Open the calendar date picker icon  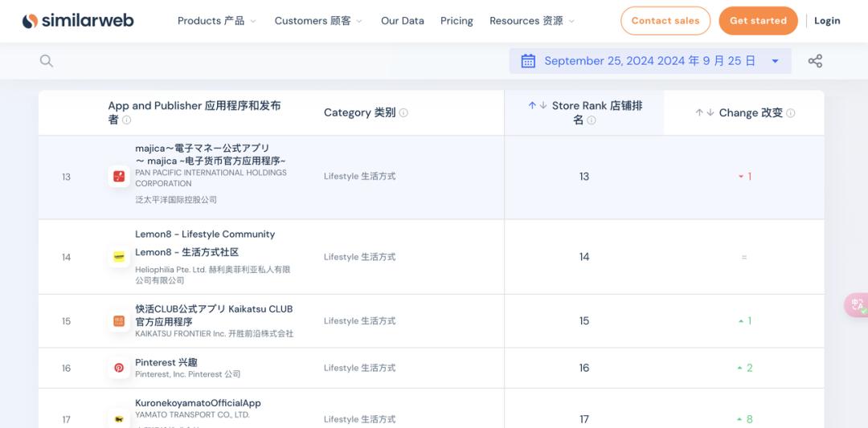(x=528, y=61)
